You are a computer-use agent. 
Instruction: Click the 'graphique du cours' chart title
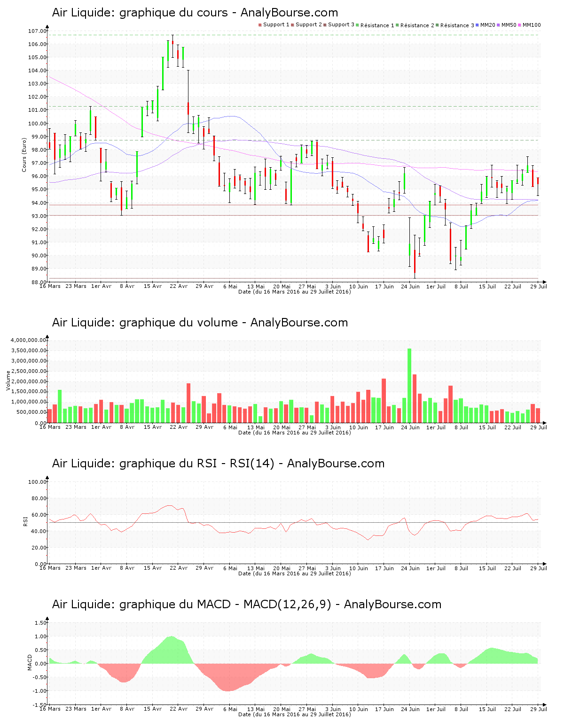[195, 13]
